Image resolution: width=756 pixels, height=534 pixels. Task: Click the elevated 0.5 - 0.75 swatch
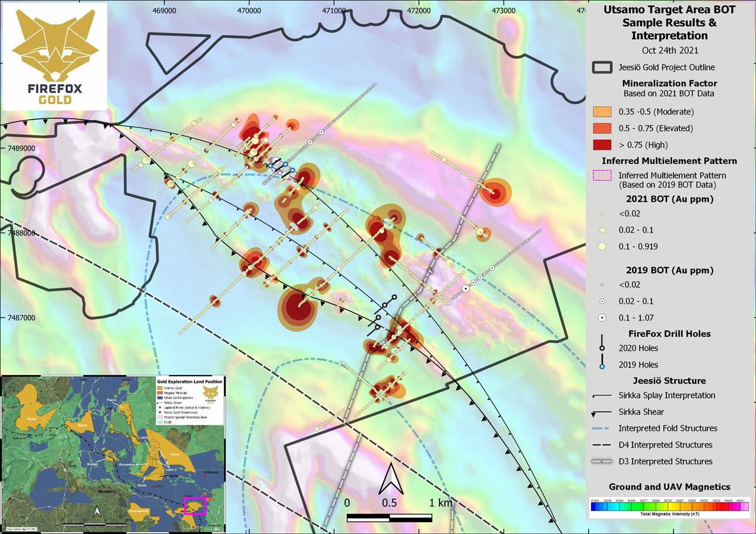602,128
